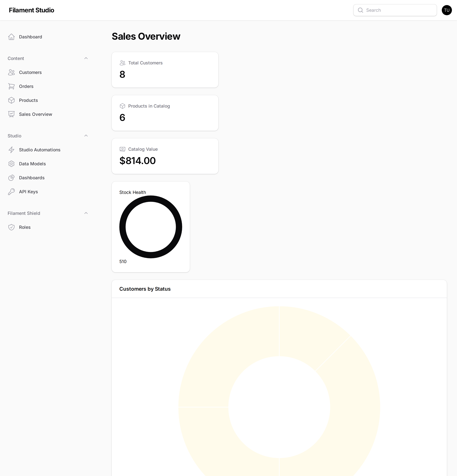
Task: Open Studio Automations
Action: pos(48,150)
